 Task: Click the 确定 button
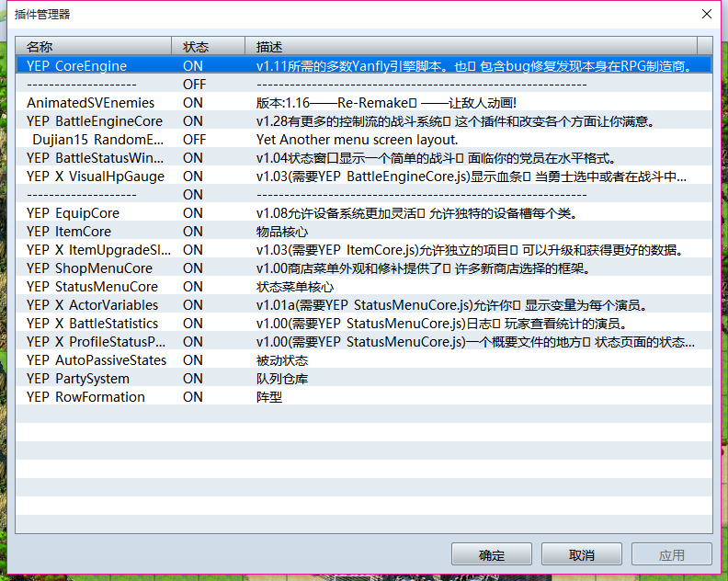[x=491, y=554]
